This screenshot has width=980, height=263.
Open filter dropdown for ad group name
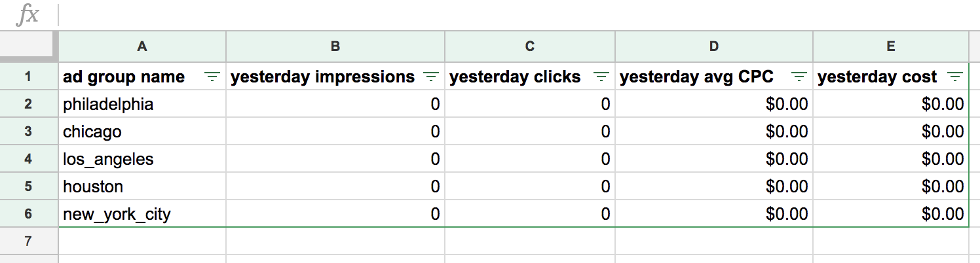point(212,77)
